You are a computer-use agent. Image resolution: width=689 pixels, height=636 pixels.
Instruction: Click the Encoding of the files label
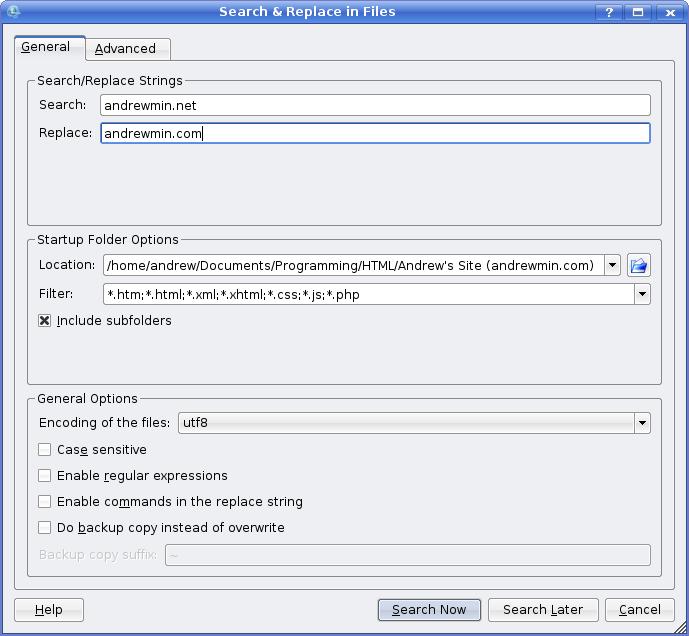(x=105, y=423)
